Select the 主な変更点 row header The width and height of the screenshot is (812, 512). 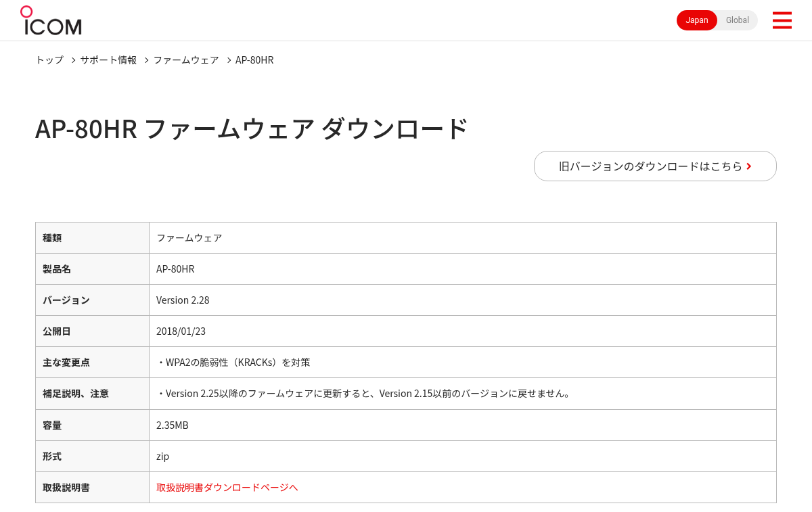tap(92, 362)
